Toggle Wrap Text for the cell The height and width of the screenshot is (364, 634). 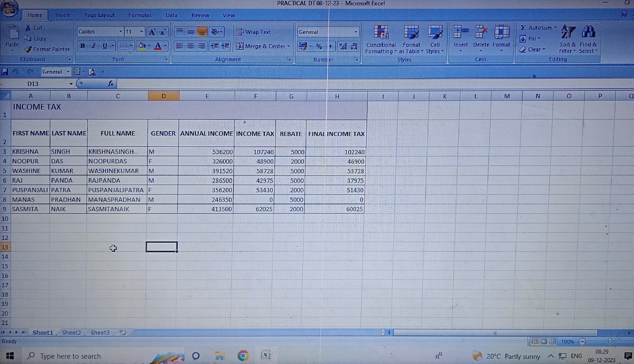[x=253, y=32]
